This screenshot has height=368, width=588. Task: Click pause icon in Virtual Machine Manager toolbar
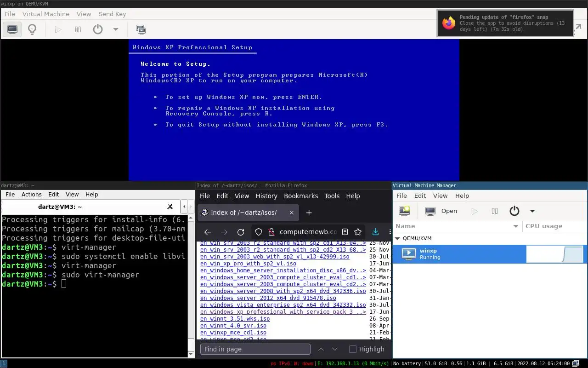[x=495, y=211]
